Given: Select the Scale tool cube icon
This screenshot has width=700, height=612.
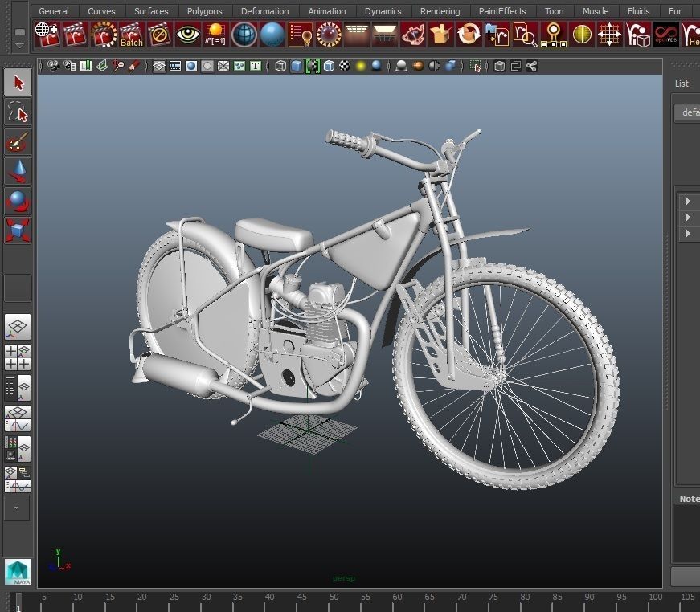Looking at the screenshot, I should pos(18,231).
